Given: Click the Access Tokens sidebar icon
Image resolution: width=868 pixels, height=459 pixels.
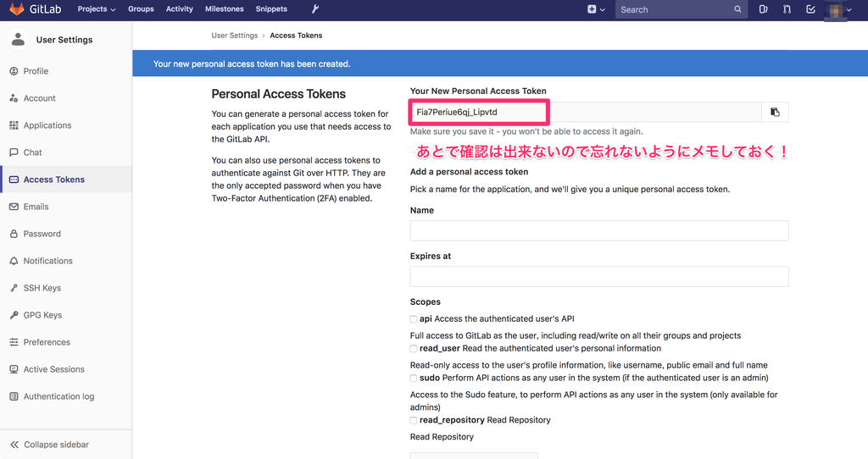Looking at the screenshot, I should click(x=14, y=180).
